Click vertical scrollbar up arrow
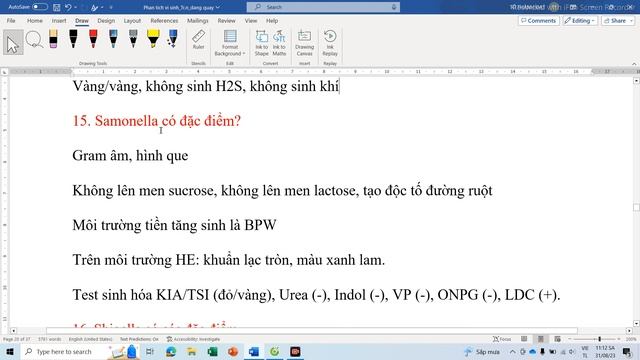640x360 pixels. 636,81
